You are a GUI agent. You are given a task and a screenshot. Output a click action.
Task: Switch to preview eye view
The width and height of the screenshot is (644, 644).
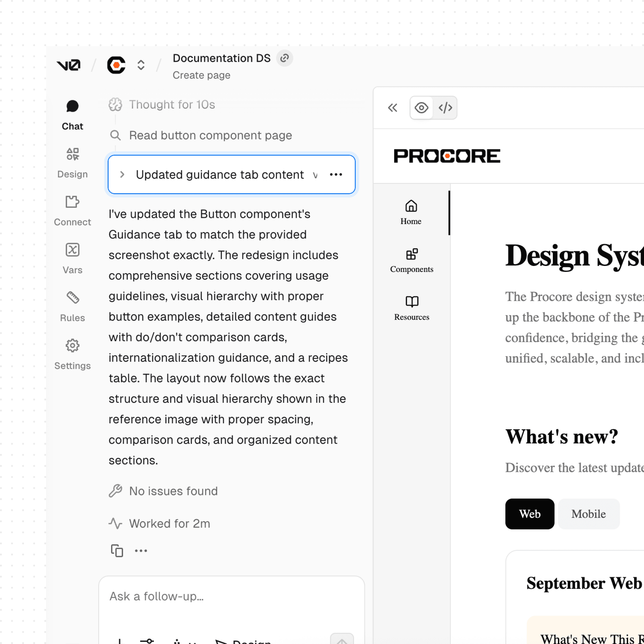click(x=421, y=108)
